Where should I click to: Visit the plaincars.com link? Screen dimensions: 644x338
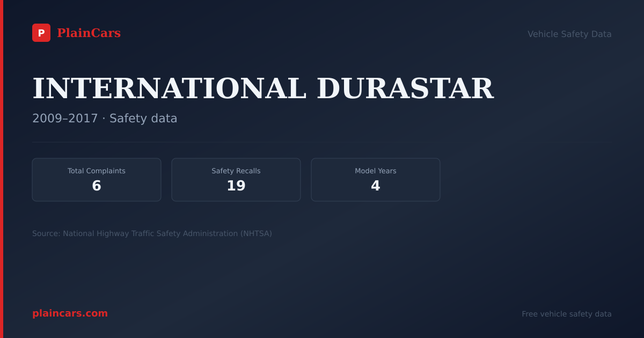coord(70,313)
